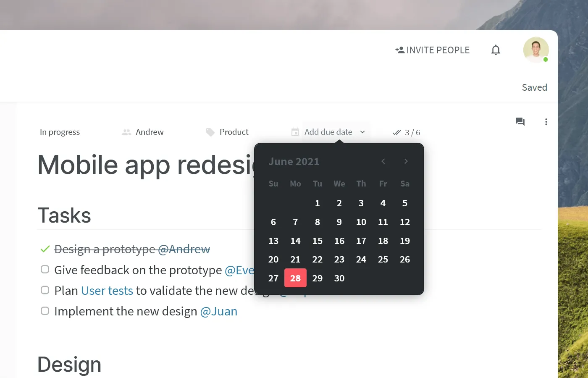Choose June 12 in the date picker
This screenshot has height=378, width=588.
405,222
